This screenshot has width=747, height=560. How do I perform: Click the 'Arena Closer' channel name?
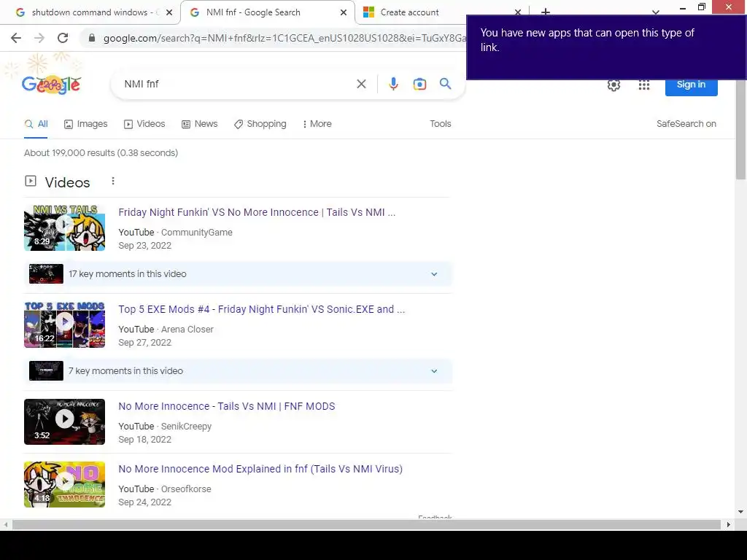click(187, 330)
